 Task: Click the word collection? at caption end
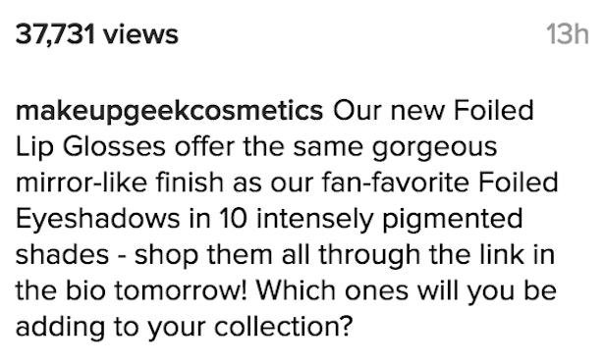coord(284,326)
